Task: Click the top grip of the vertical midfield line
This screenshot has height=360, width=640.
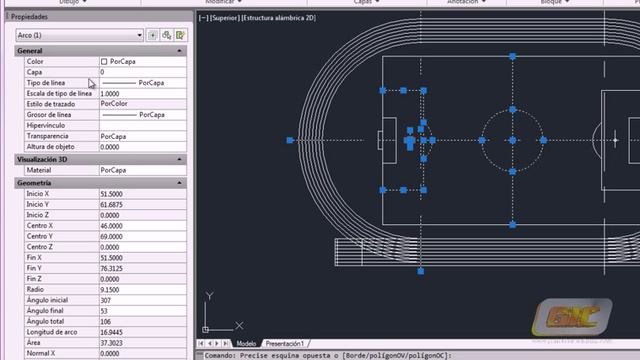Action: (x=513, y=56)
